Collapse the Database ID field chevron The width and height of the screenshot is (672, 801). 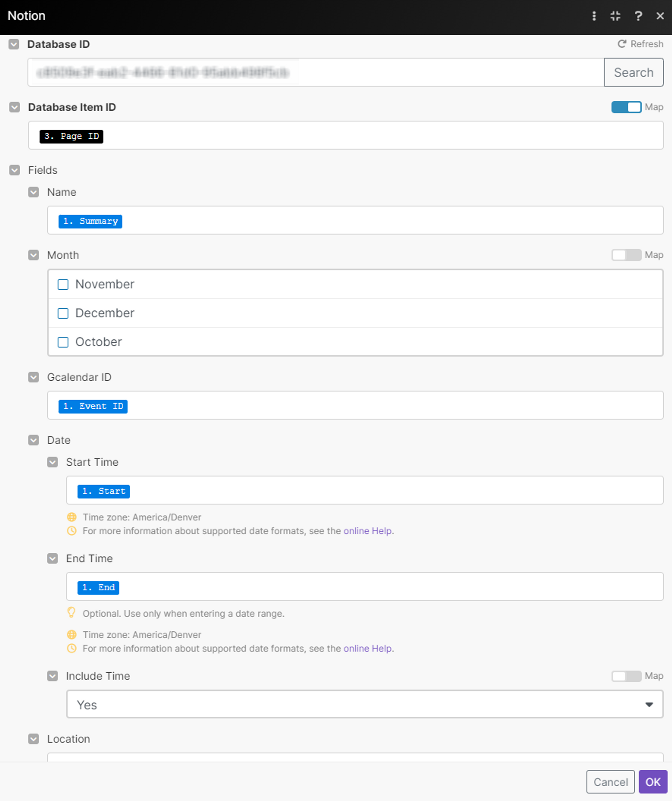[14, 44]
